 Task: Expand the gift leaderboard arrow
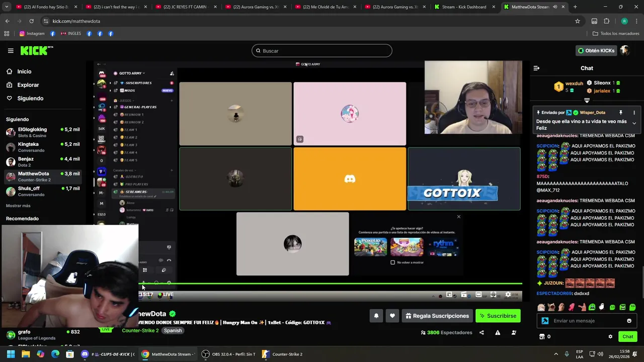click(x=587, y=101)
